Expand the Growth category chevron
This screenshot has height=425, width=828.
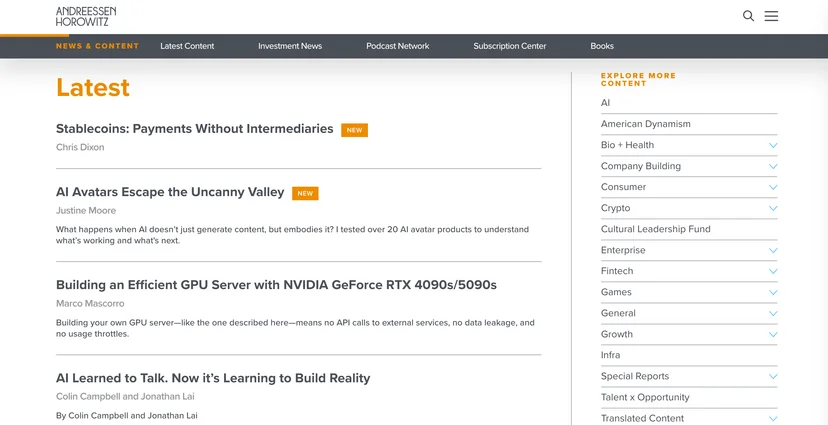(773, 334)
